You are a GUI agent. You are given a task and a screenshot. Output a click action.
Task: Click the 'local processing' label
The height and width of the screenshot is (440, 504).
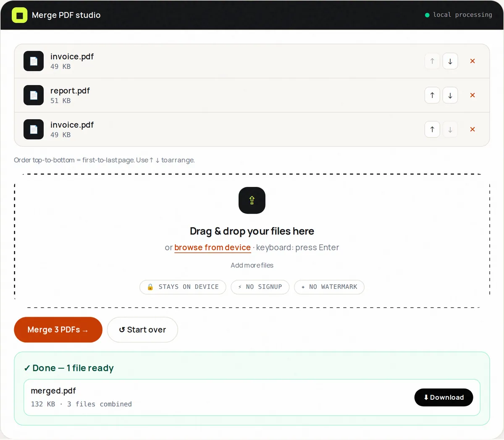click(x=462, y=15)
